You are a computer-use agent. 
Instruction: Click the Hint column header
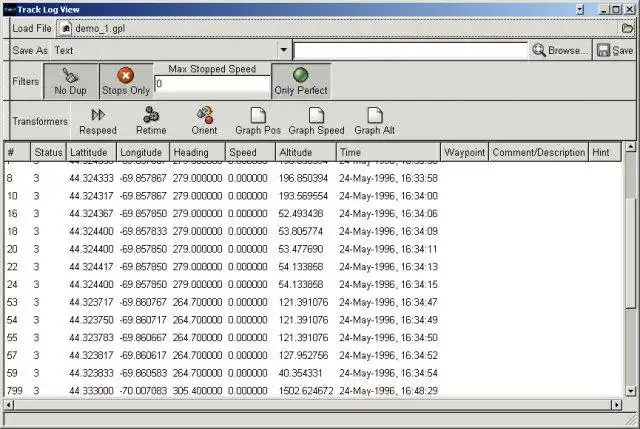(x=605, y=152)
